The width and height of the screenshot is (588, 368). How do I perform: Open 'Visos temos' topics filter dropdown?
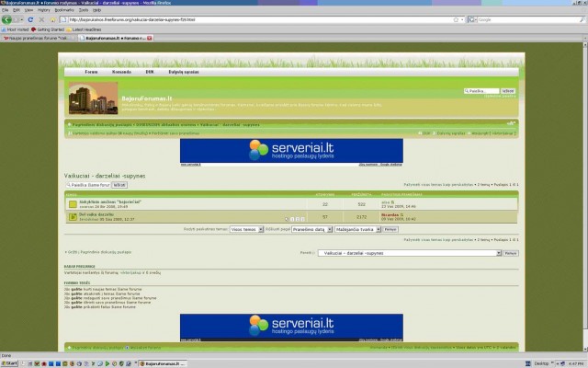pyautogui.click(x=246, y=229)
